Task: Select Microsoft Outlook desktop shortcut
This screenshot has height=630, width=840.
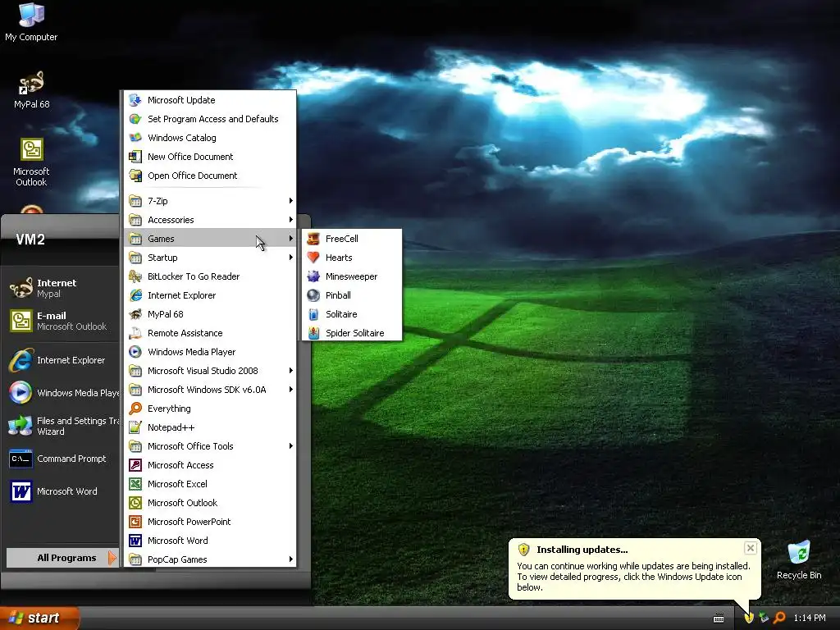Action: coord(31,162)
